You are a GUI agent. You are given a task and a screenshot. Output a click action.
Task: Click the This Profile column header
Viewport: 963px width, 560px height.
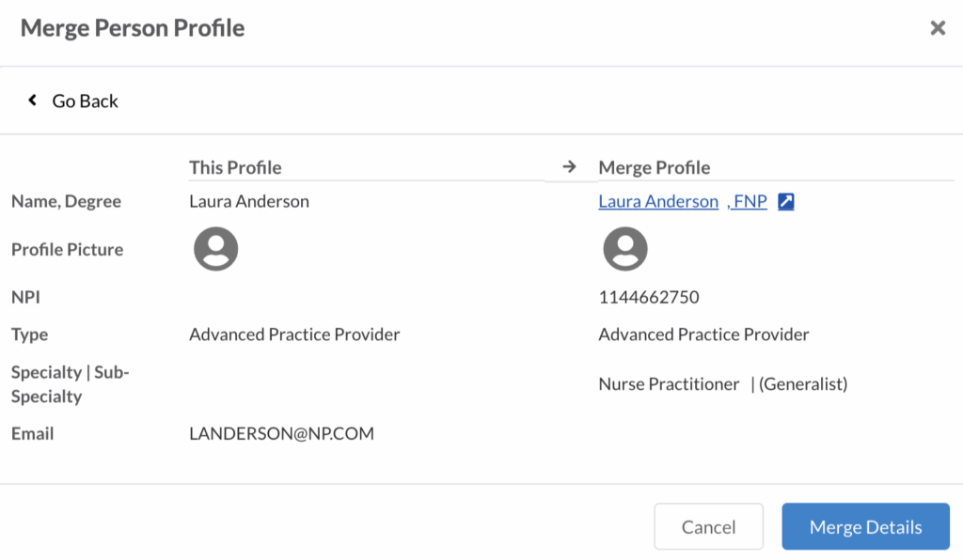tap(235, 167)
